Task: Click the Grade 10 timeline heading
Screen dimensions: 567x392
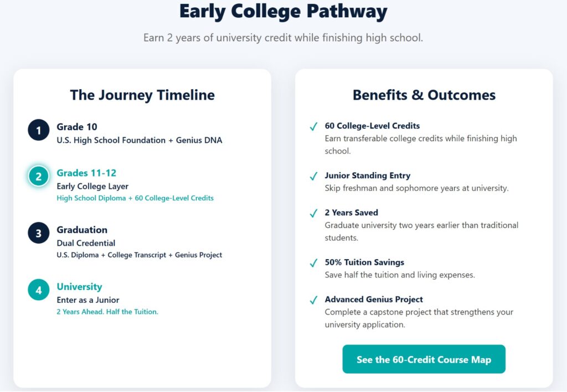Action: (x=77, y=127)
